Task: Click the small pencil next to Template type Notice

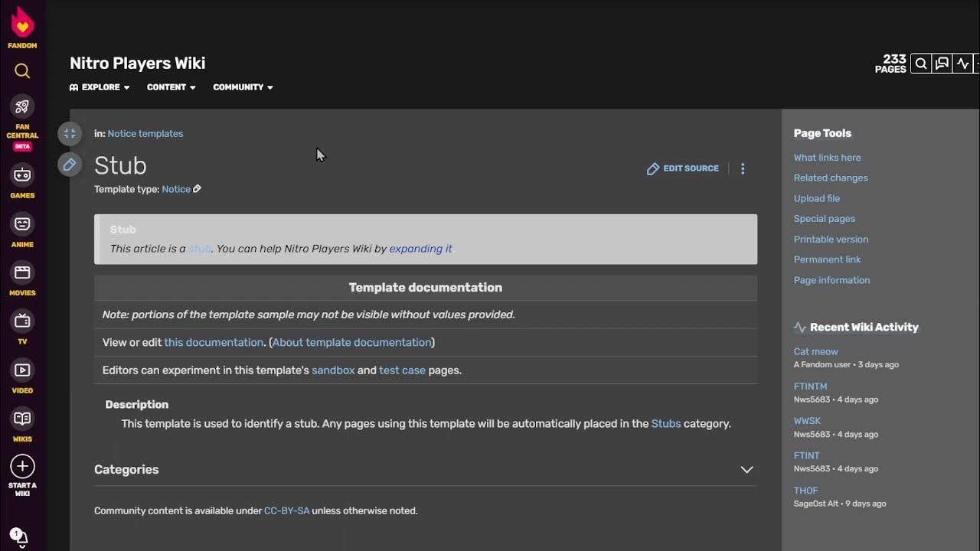Action: coord(198,189)
